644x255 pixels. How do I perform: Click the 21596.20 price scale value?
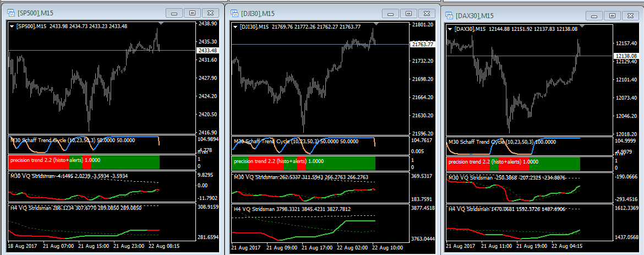422,134
